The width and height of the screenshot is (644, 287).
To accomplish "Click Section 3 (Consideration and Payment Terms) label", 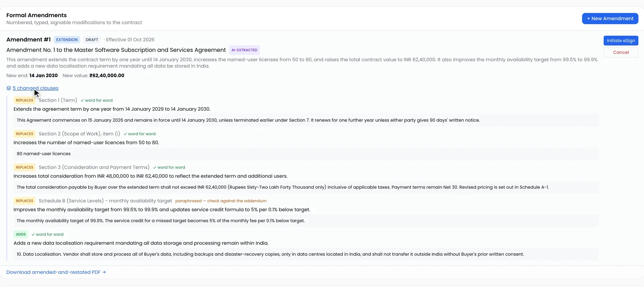I will (x=94, y=167).
